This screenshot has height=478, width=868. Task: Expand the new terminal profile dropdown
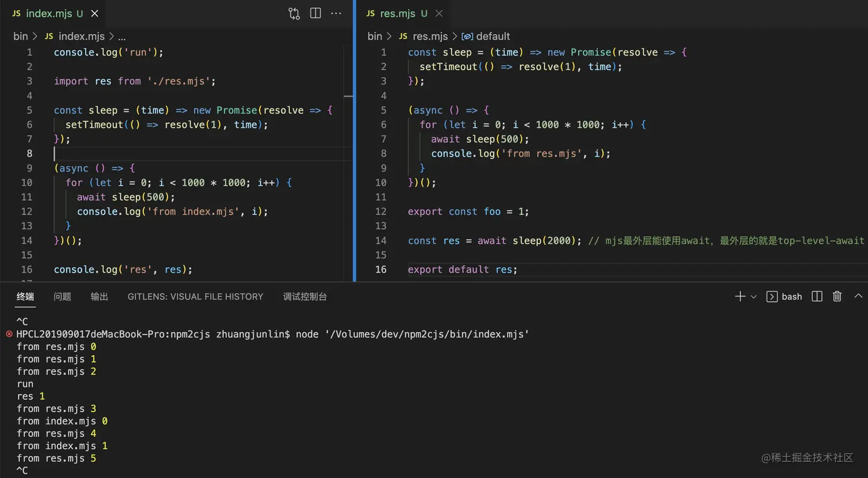pyautogui.click(x=754, y=297)
